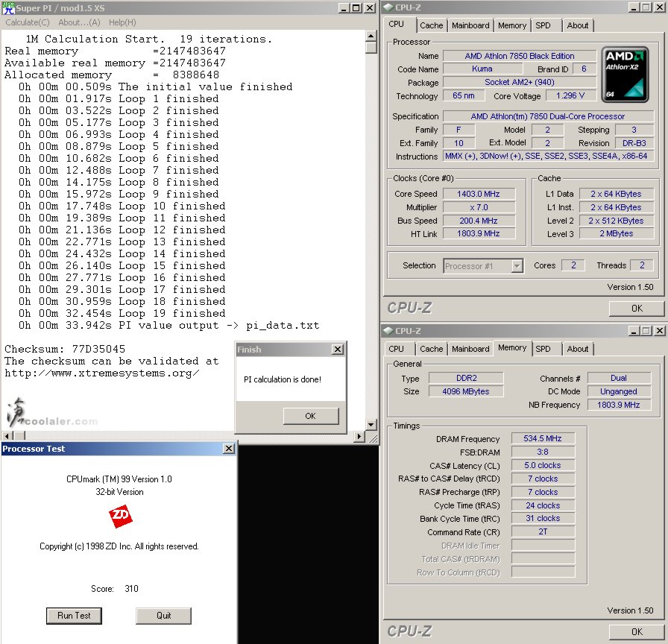This screenshot has height=644, width=668.
Task: Close the bottom CPU-Z window
Action: pyautogui.click(x=660, y=330)
